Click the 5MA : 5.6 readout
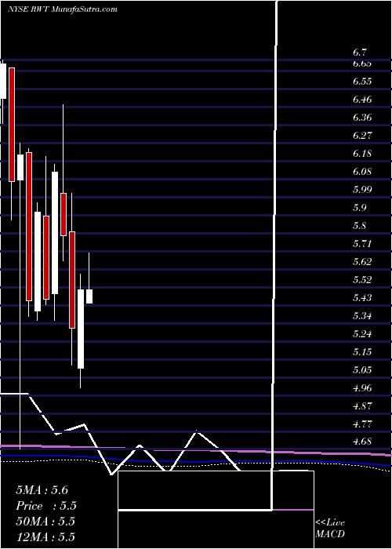Screen dimensions: 392x549 [x=42, y=490]
